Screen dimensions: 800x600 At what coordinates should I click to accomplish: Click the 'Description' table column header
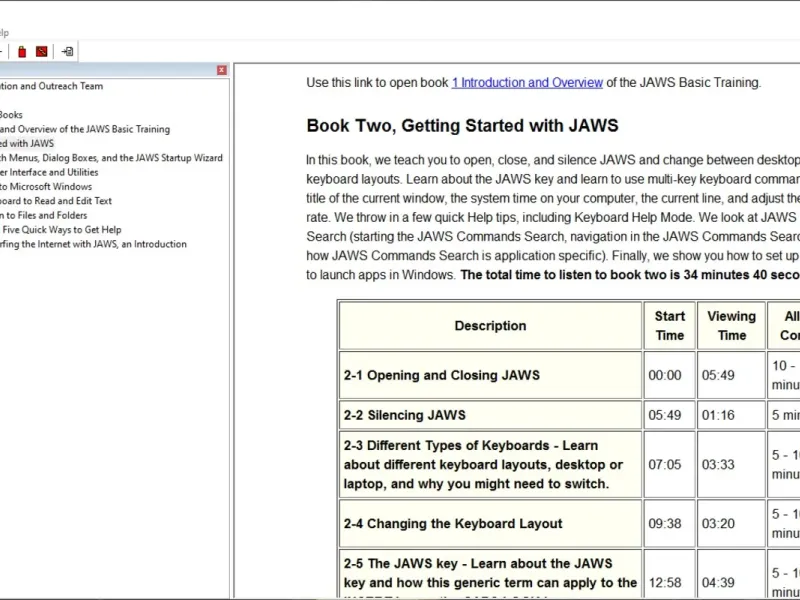coord(490,326)
